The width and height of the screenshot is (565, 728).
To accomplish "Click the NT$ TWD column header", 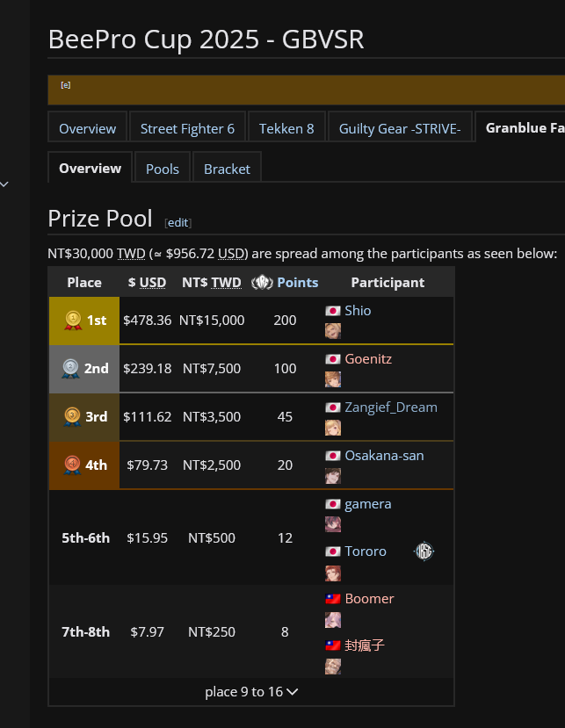I will click(212, 282).
